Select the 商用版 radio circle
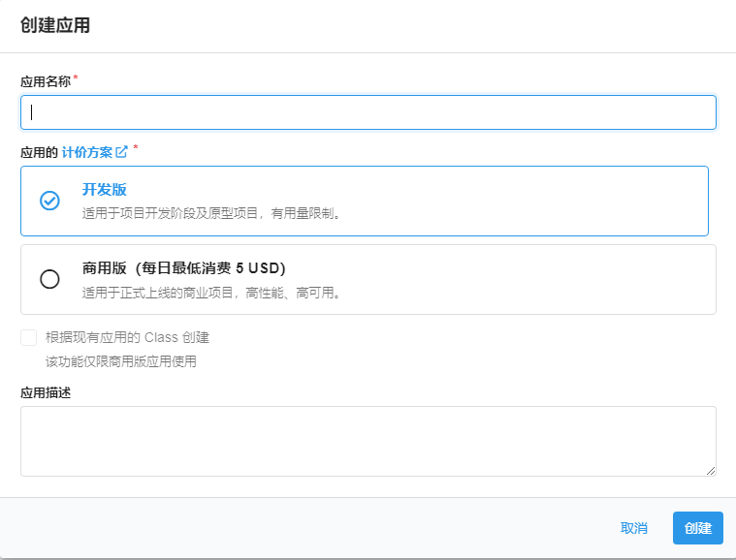 coord(49,279)
